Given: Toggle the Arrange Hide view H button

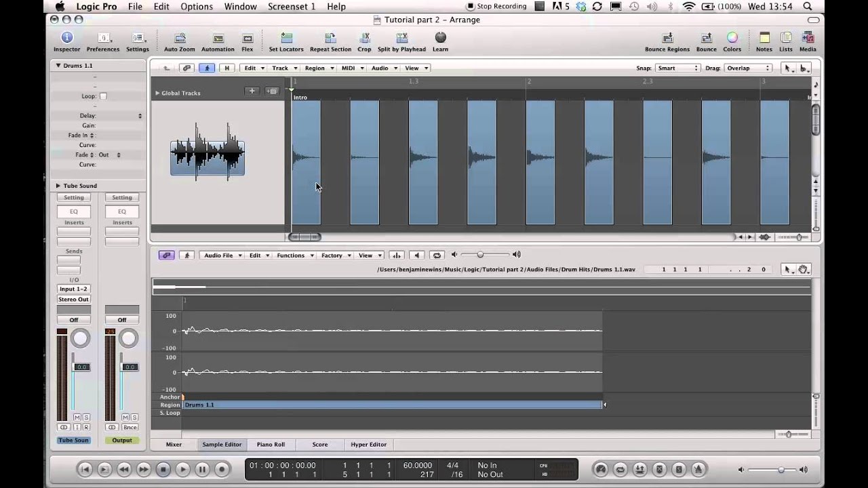Looking at the screenshot, I should tap(226, 68).
